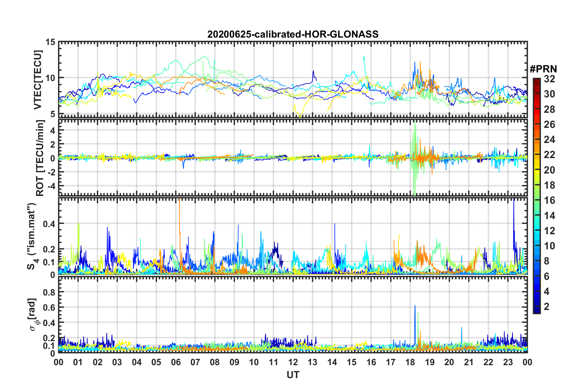
Task: Click the 5 tick on the VTEC axis
Action: click(53, 114)
